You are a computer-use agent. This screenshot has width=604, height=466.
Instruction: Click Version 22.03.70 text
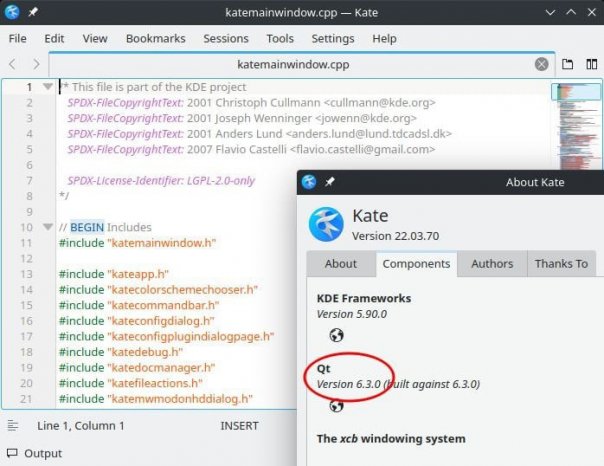pos(396,236)
